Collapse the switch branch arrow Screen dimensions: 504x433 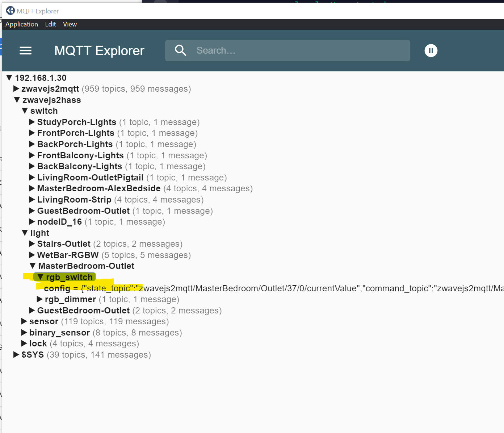pyautogui.click(x=25, y=111)
